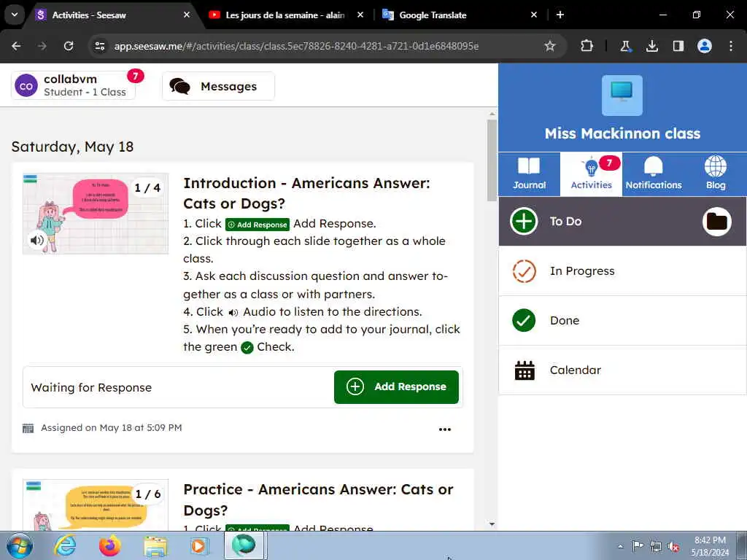Open the Blog tab

[x=715, y=174]
